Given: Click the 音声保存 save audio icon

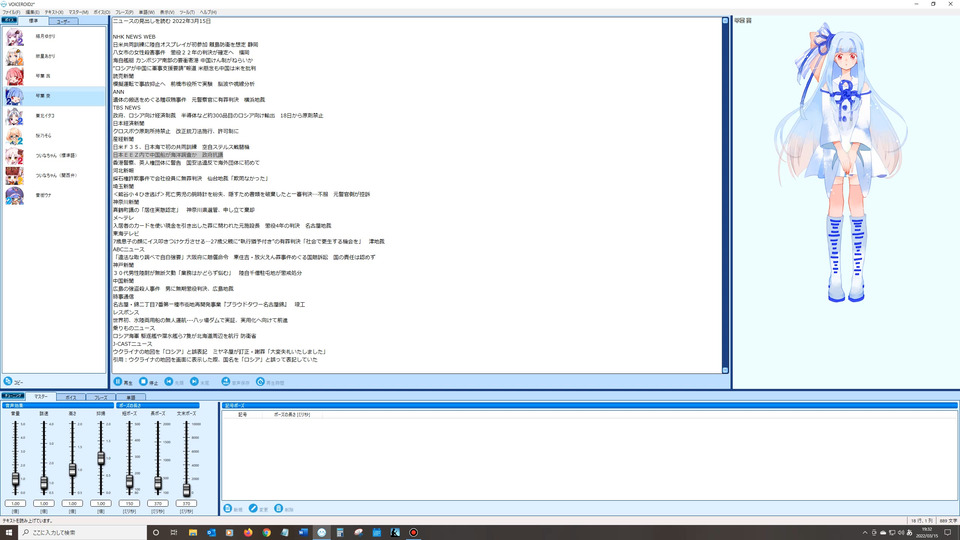Looking at the screenshot, I should [x=226, y=381].
